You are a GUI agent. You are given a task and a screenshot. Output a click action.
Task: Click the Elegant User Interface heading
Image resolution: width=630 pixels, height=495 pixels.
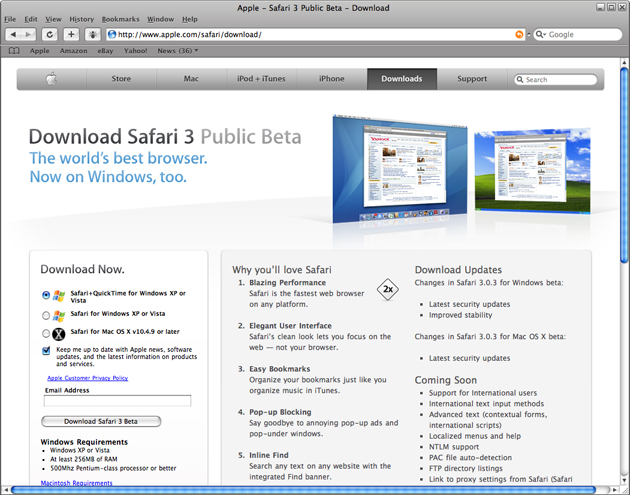click(x=290, y=326)
